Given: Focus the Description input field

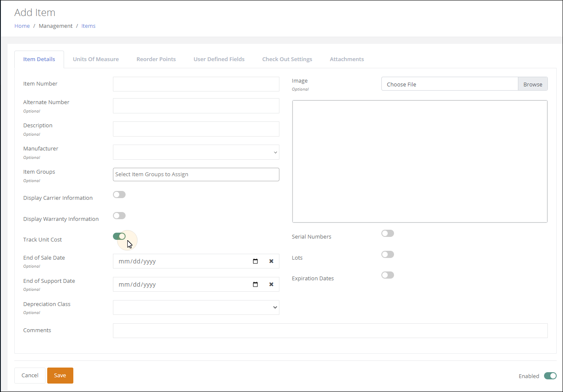Looking at the screenshot, I should point(196,129).
